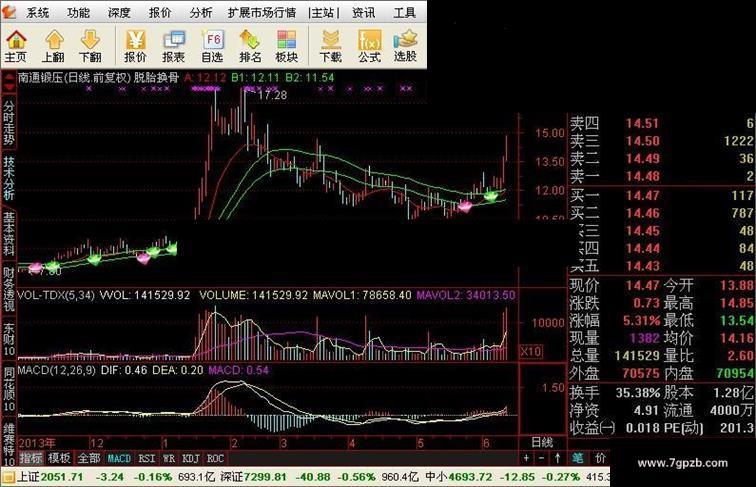756x487 pixels.
Task: Select the 指标 bottom tab
Action: pyautogui.click(x=31, y=458)
